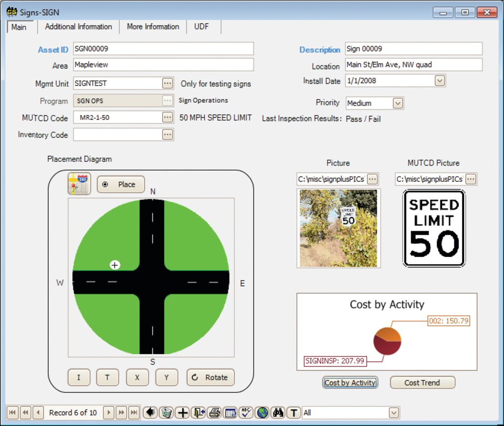Open the UDF tab

point(202,27)
